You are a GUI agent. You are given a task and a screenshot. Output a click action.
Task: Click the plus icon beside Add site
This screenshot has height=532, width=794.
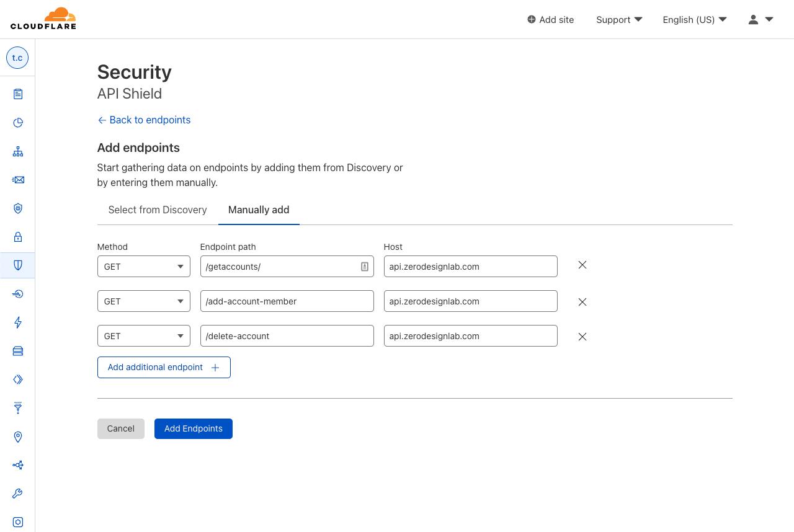point(532,19)
